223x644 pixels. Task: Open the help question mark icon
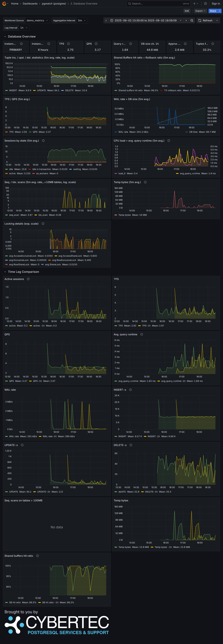click(x=205, y=4)
